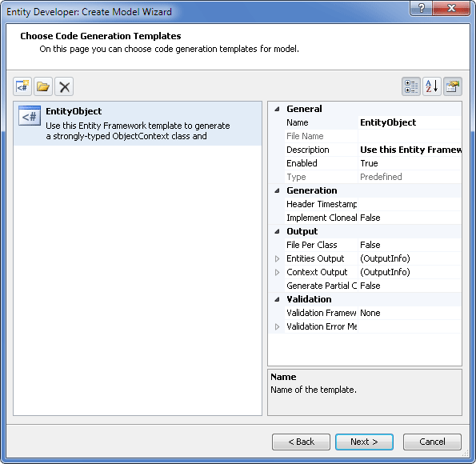Screen dimensions: 476x464
Task: Select the EntityObject template icon
Action: coord(30,116)
